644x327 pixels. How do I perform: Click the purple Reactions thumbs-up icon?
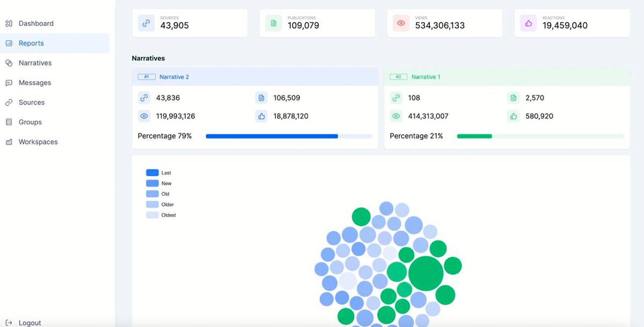point(528,23)
